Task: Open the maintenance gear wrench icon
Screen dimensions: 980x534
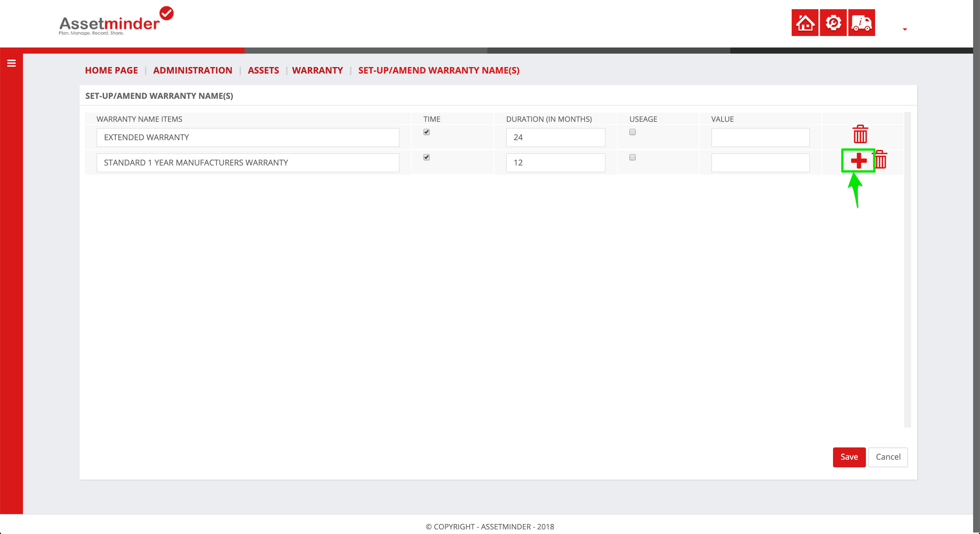Action: [x=833, y=23]
